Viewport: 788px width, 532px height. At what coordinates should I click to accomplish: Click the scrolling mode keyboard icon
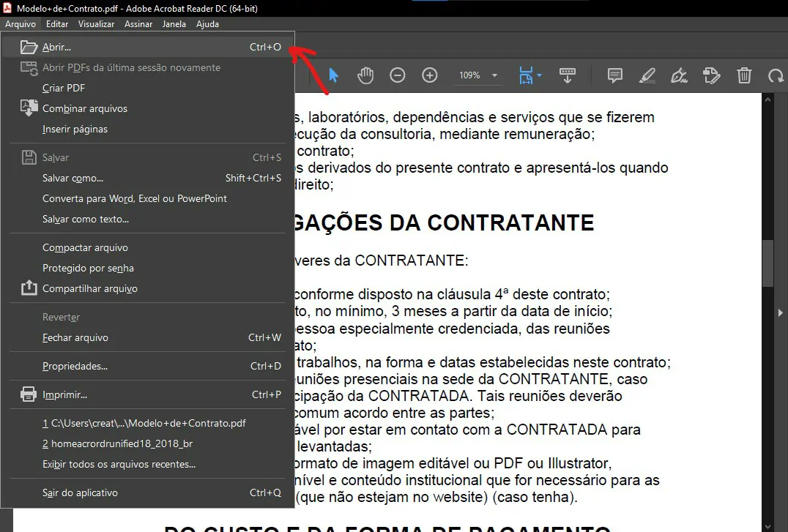pos(568,75)
